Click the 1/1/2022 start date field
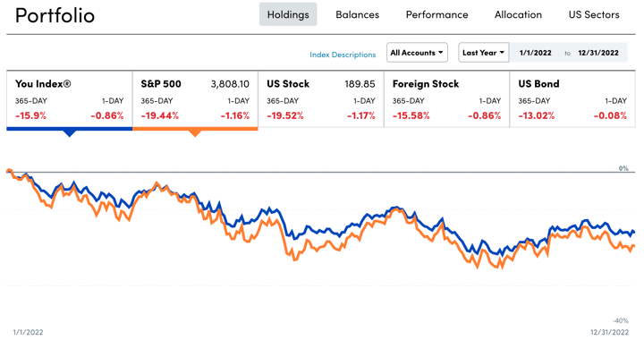Viewport: 644px width, 340px height. point(535,53)
